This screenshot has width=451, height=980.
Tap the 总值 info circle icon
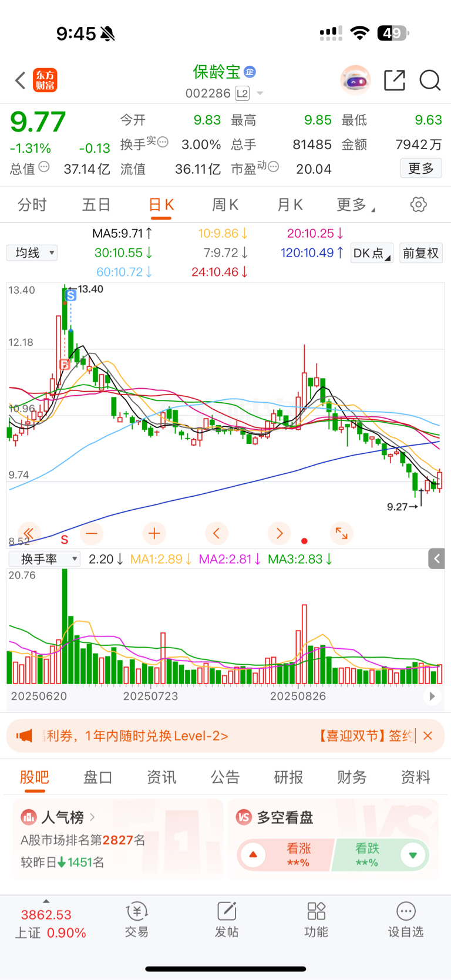pyautogui.click(x=44, y=167)
